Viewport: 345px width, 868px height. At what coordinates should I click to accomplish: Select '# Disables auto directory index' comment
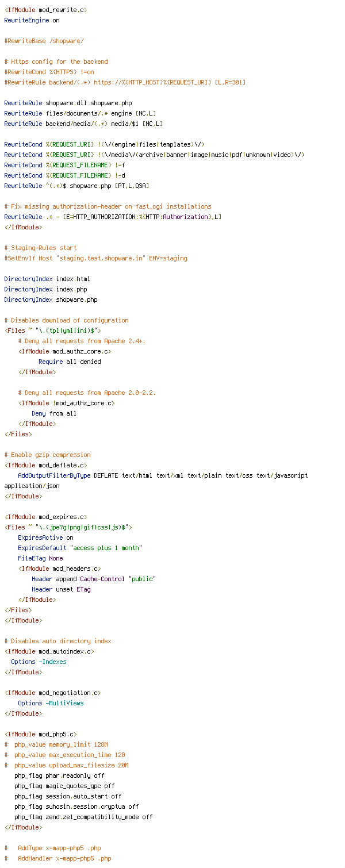[57, 641]
